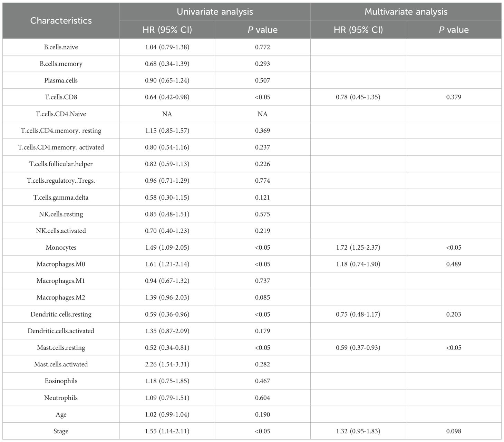This screenshot has width=504, height=442.
Task: Click the B.cells.naive row label
Action: (x=61, y=47)
